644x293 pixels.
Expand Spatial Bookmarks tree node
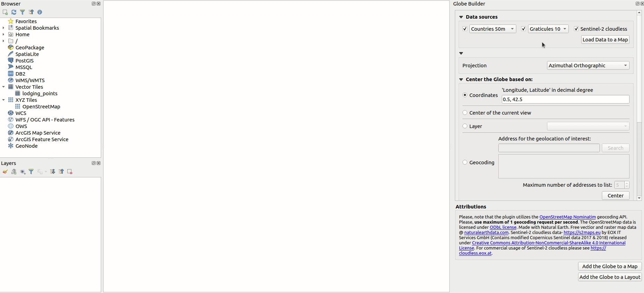3,28
